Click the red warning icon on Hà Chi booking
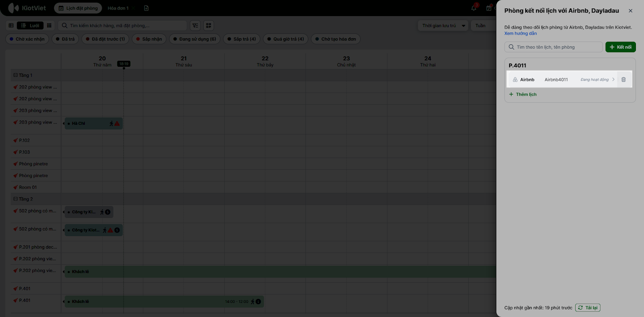This screenshot has height=317, width=644. click(117, 124)
